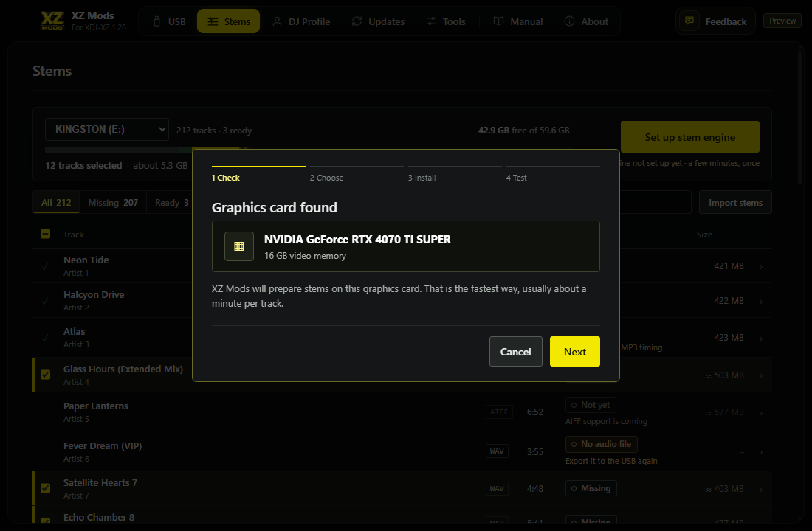Click the 12 tracks selected text
This screenshot has width=812, height=531.
pyautogui.click(x=83, y=166)
